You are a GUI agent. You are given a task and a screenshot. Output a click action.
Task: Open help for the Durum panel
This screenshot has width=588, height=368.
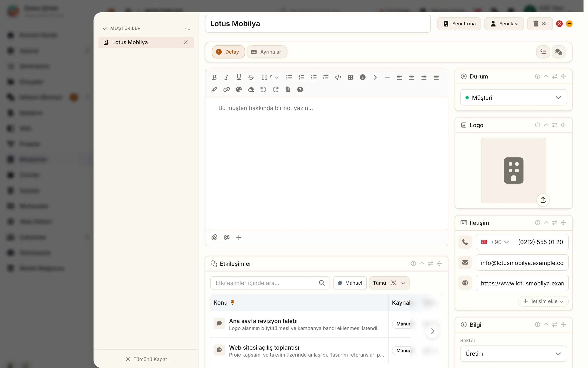537,76
